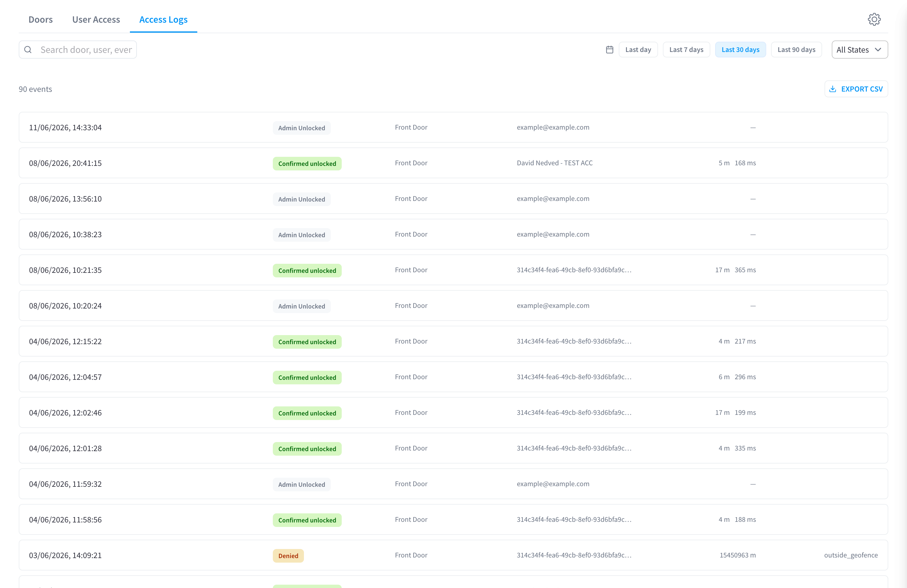
Task: Open log entry 04/06/2026, 12:04:57
Action: [454, 377]
